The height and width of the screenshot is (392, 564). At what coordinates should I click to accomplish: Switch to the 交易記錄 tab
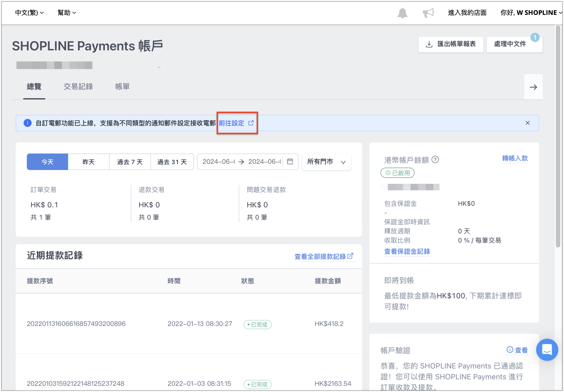(x=78, y=86)
